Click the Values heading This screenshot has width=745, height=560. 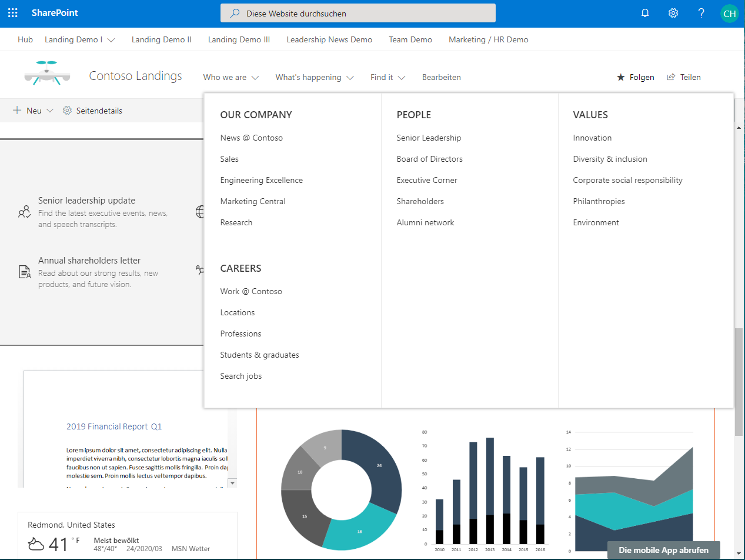click(591, 115)
